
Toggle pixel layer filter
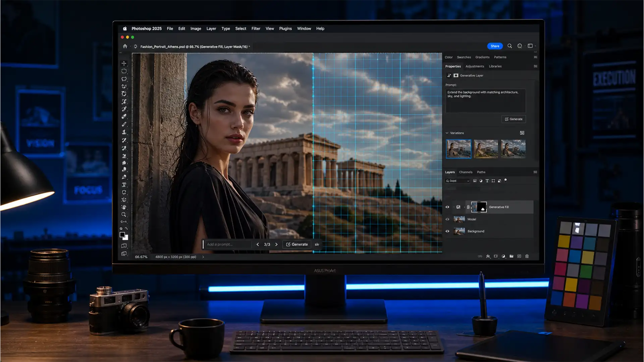pos(475,181)
